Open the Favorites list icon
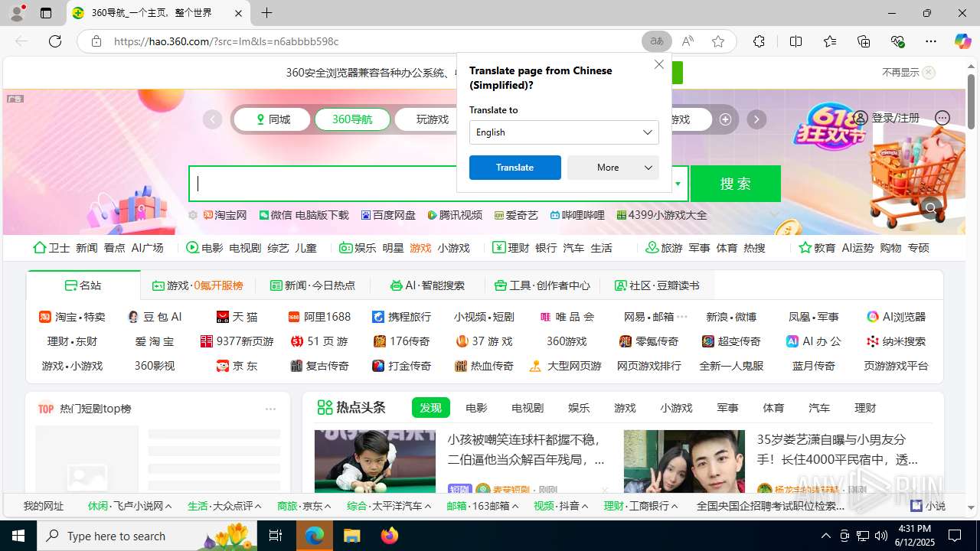The width and height of the screenshot is (980, 551). click(830, 41)
